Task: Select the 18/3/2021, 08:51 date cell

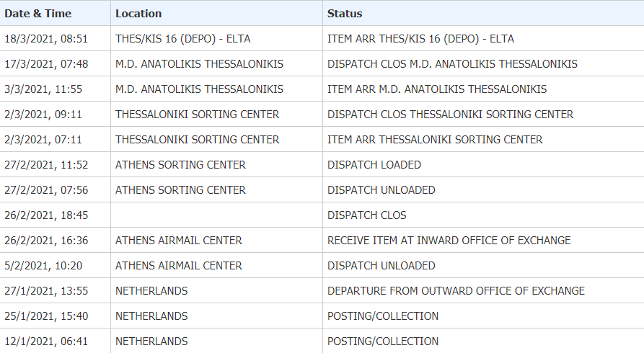Action: tap(55, 39)
